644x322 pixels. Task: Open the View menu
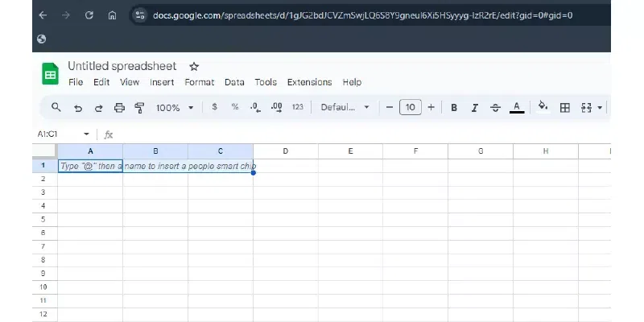[130, 82]
